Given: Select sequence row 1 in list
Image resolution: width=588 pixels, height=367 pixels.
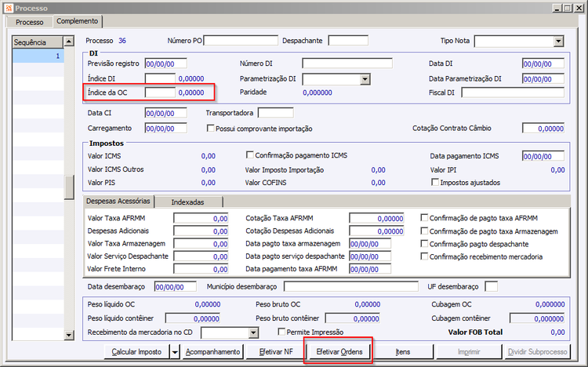Looking at the screenshot, I should coord(38,56).
